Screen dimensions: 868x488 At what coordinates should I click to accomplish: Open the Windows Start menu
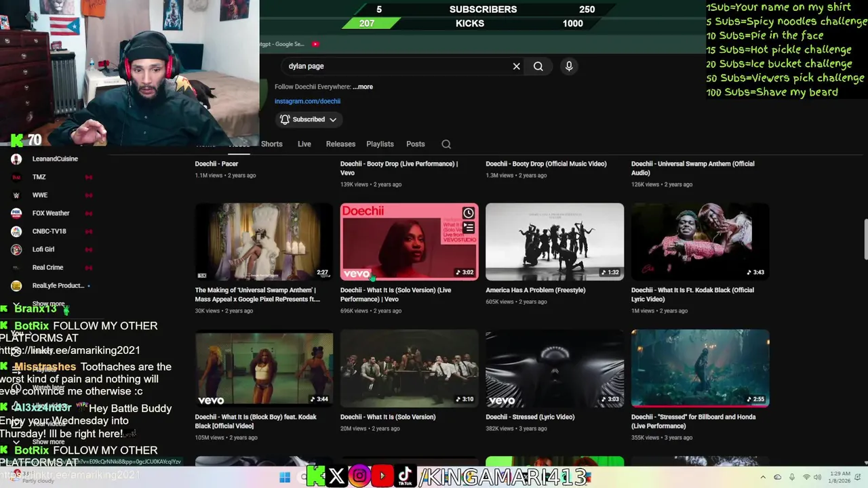click(285, 477)
